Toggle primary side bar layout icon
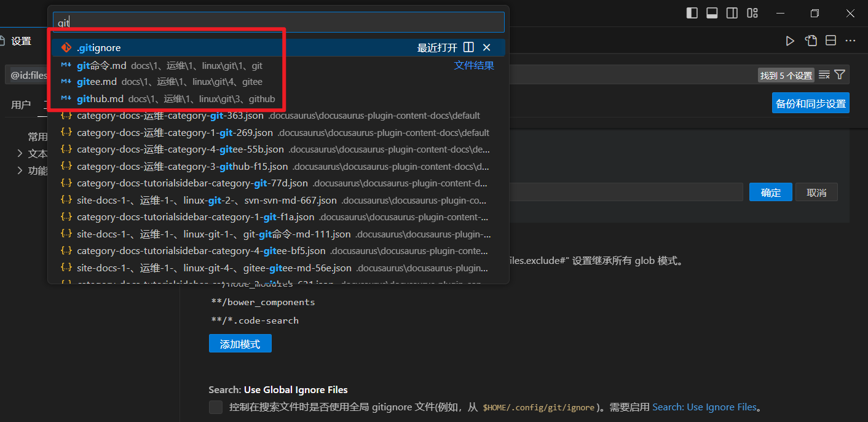868x422 pixels. coord(692,13)
